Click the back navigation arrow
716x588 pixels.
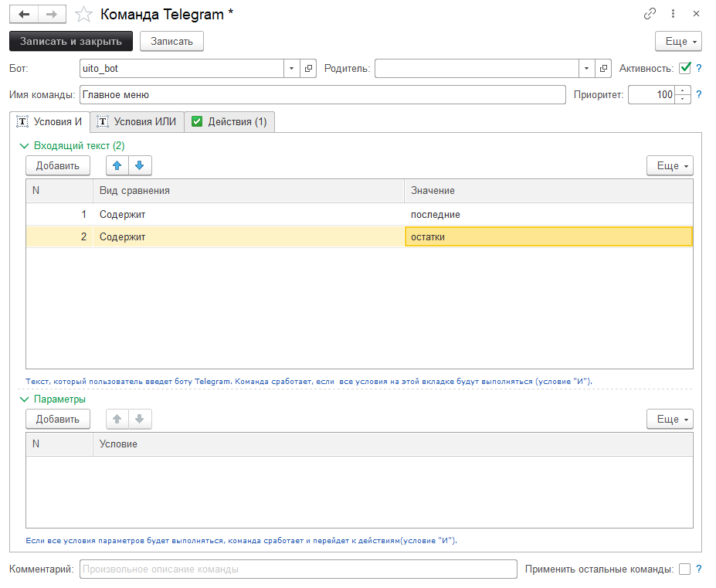(24, 14)
